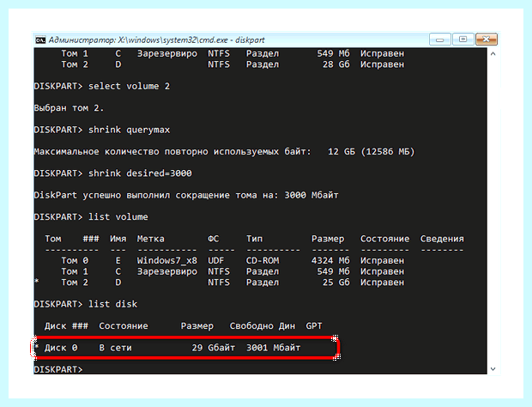Click the 'Windows7_x8' volume label
This screenshot has width=532, height=407.
tap(167, 261)
